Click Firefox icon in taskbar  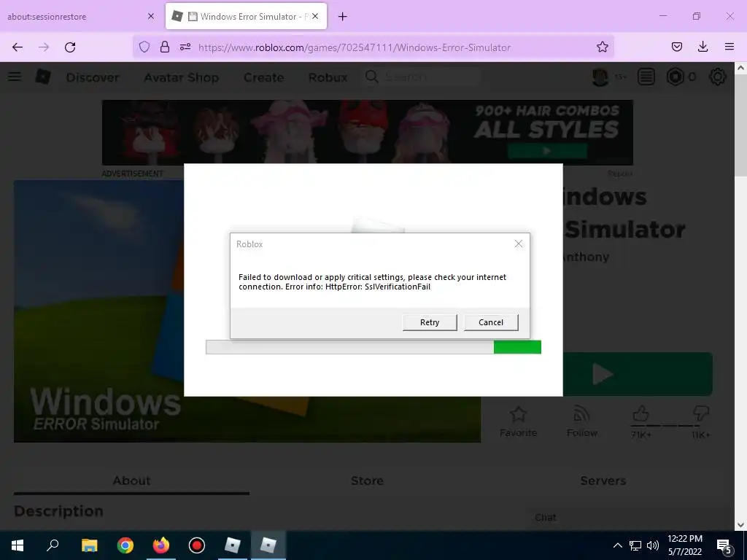161,545
